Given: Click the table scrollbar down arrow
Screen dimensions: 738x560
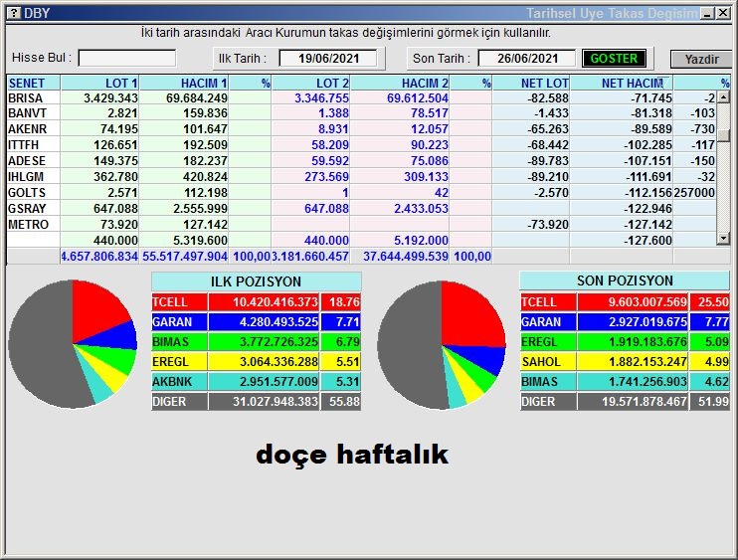Looking at the screenshot, I should coord(723,239).
